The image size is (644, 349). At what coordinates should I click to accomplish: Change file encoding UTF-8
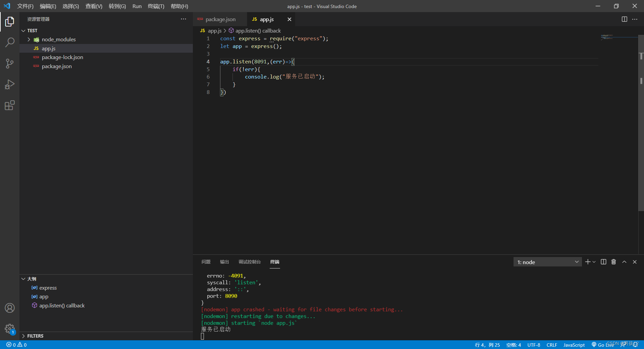[534, 345]
